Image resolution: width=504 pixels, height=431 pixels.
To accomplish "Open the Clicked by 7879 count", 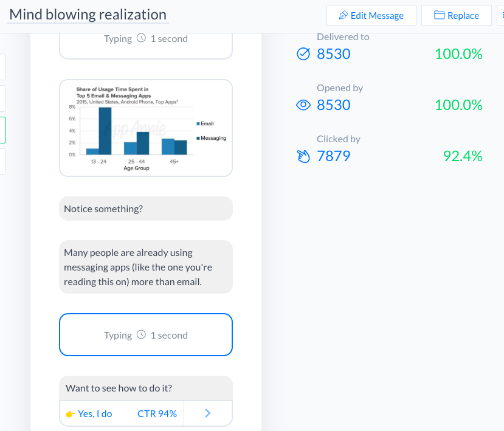I will (x=333, y=156).
